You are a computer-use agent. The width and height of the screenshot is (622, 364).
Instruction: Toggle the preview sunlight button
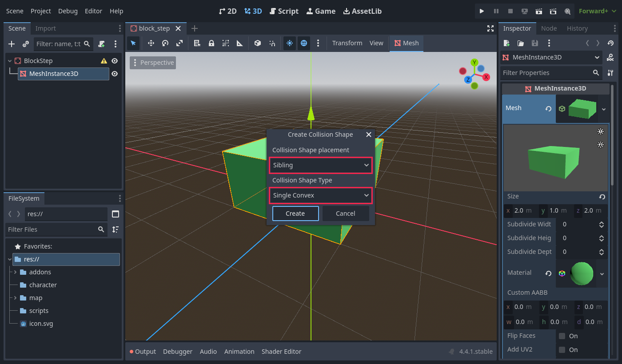click(x=290, y=43)
